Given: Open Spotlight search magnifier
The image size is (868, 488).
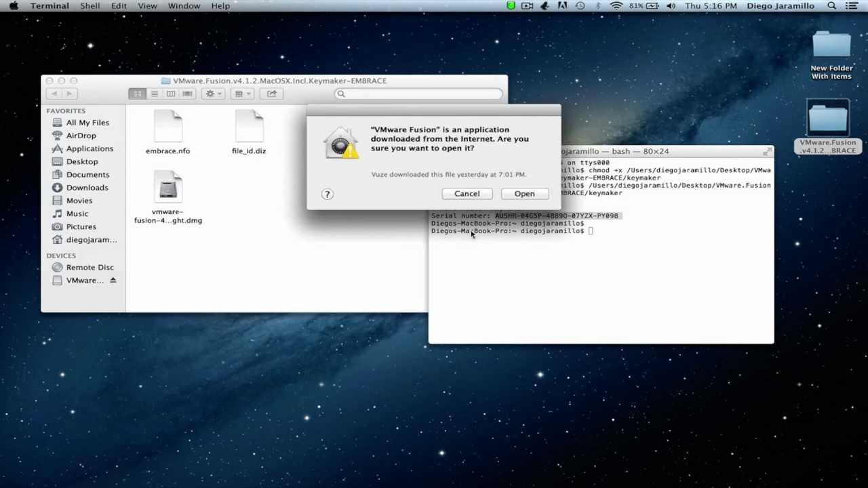Looking at the screenshot, I should pos(832,6).
